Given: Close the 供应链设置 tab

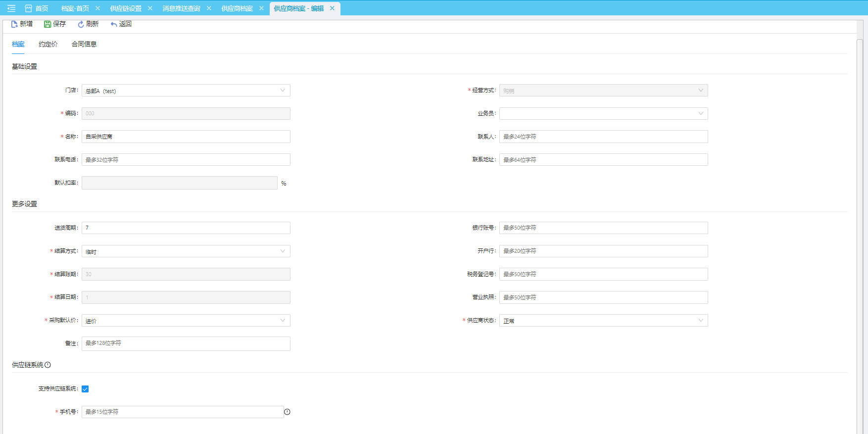Looking at the screenshot, I should click(x=150, y=8).
